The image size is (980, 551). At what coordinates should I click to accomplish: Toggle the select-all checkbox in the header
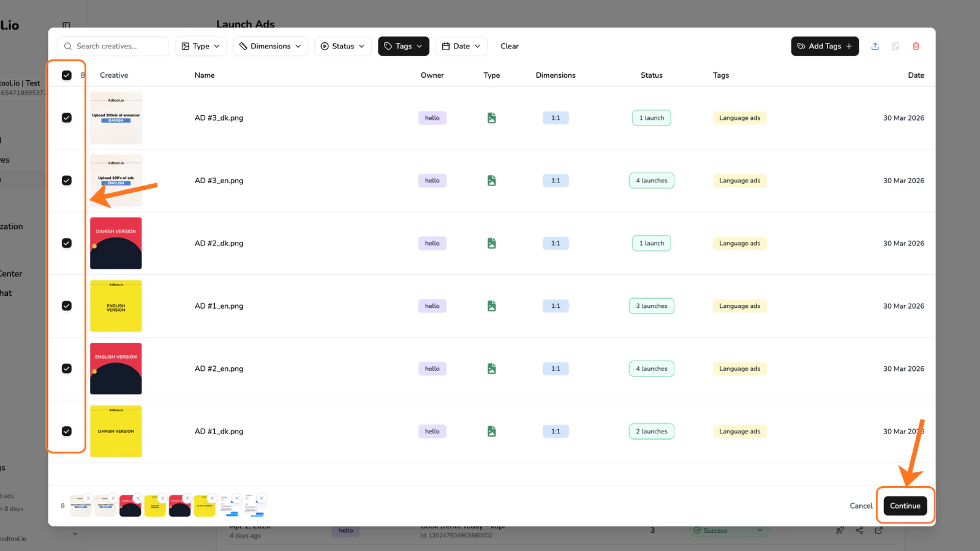pyautogui.click(x=67, y=75)
